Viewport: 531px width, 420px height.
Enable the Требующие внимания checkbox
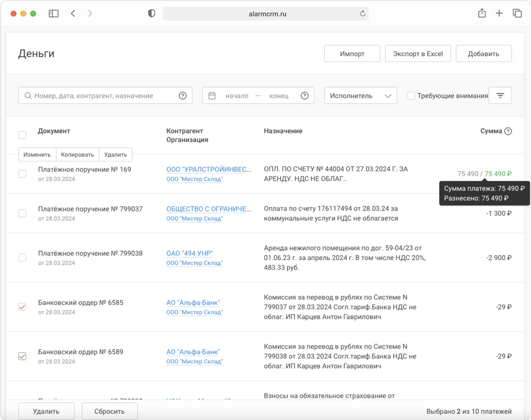(x=411, y=96)
